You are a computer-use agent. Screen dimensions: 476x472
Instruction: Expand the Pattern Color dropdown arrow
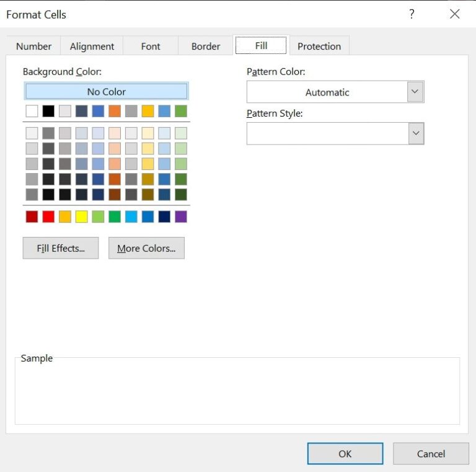pyautogui.click(x=415, y=91)
